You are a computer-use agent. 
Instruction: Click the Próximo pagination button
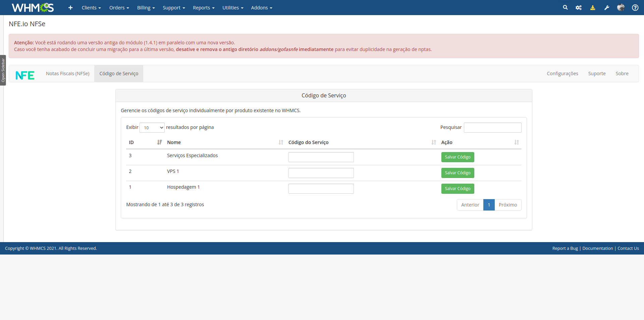tap(507, 205)
